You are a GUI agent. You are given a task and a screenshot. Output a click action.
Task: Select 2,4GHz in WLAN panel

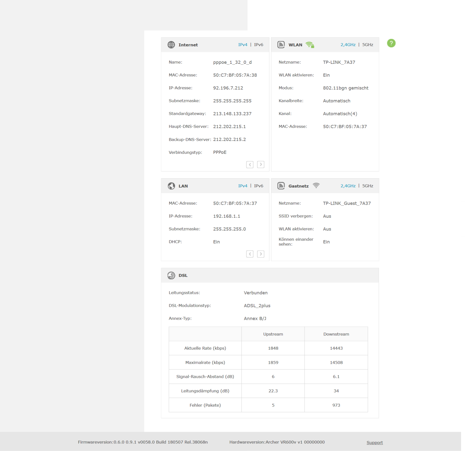[x=348, y=45]
